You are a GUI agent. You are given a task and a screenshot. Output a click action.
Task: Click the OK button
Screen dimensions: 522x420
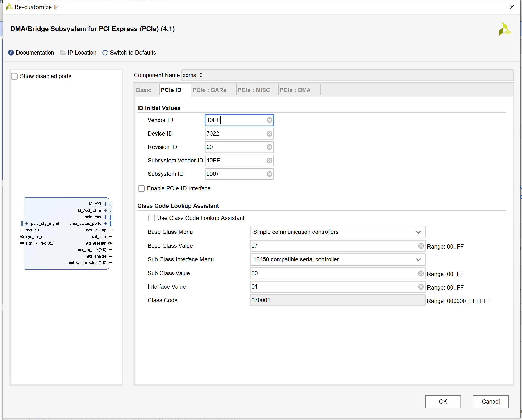click(x=443, y=402)
